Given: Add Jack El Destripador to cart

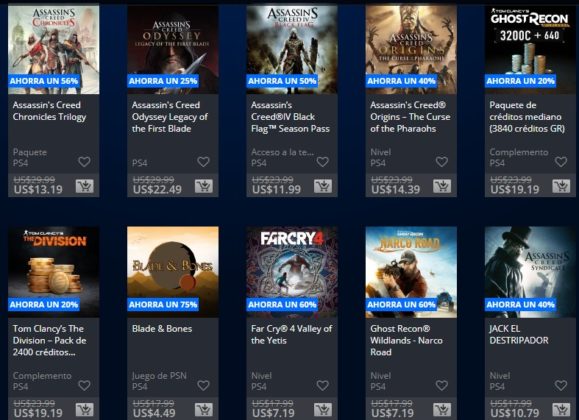Looking at the screenshot, I should 561,410.
